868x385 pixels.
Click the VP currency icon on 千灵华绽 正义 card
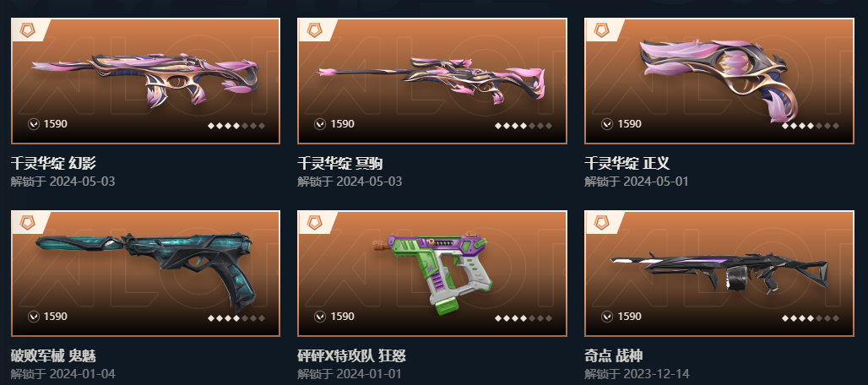(607, 124)
